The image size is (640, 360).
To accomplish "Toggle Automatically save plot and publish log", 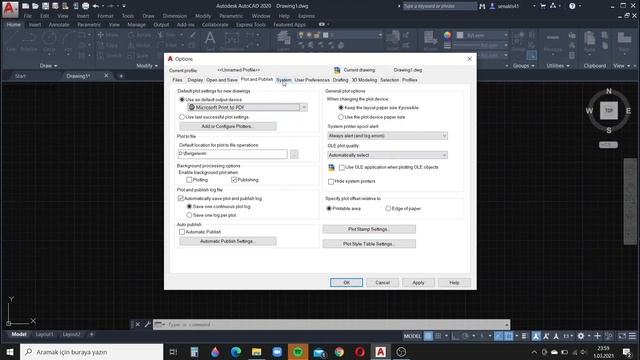I will (x=181, y=198).
